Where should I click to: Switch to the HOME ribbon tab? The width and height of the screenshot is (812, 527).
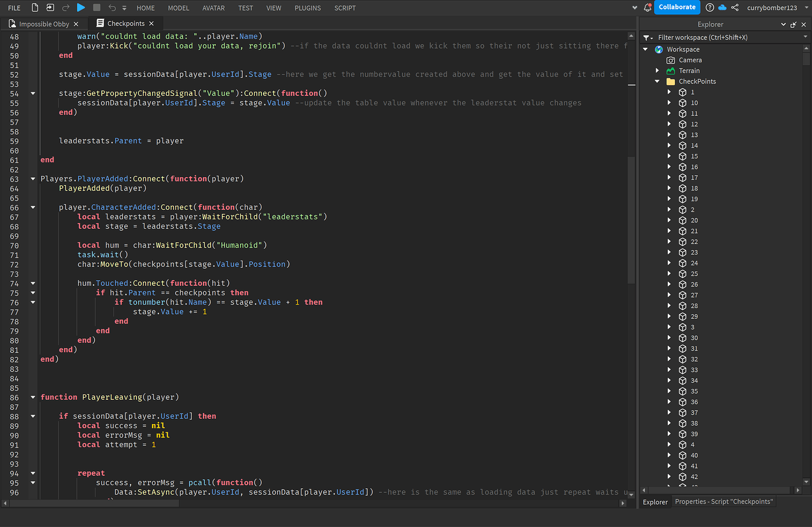(x=146, y=8)
